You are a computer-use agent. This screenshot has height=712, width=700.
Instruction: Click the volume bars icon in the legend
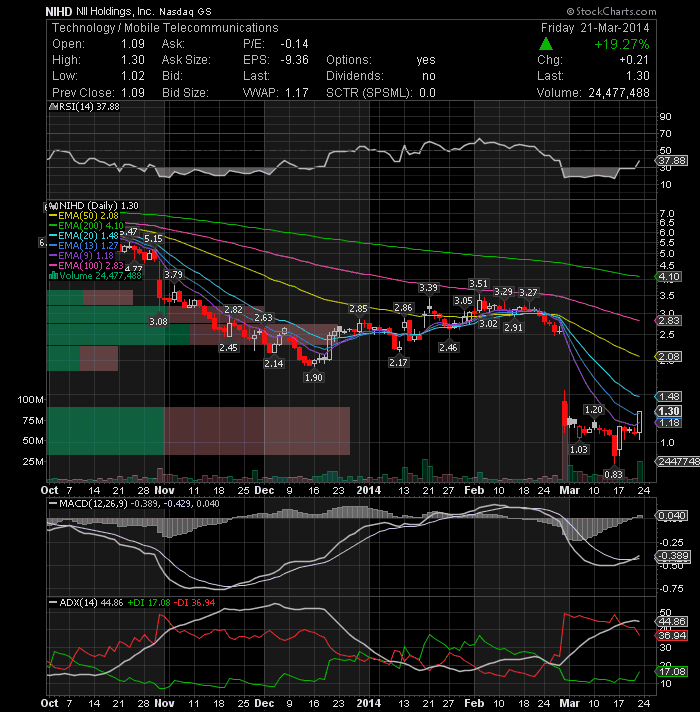click(x=53, y=276)
